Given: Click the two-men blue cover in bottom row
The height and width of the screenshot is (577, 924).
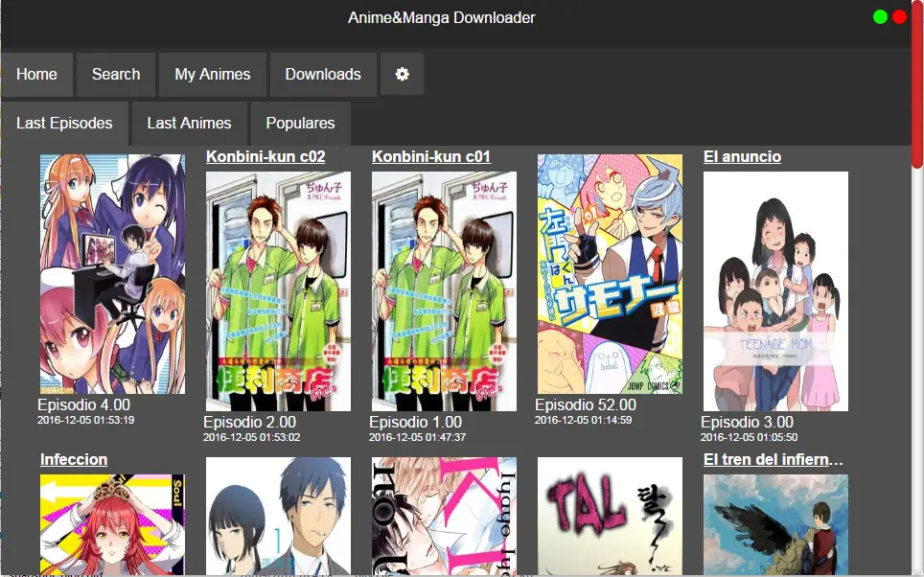Looking at the screenshot, I should click(278, 516).
